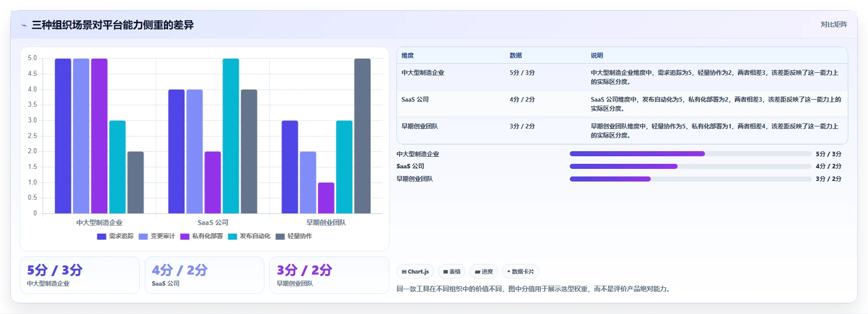Click the 私有化部署 bar in SaaS 公司 group

tap(213, 183)
